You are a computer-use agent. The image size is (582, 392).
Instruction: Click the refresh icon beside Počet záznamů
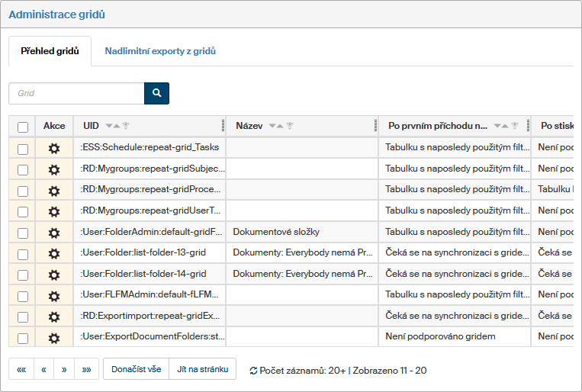click(253, 370)
